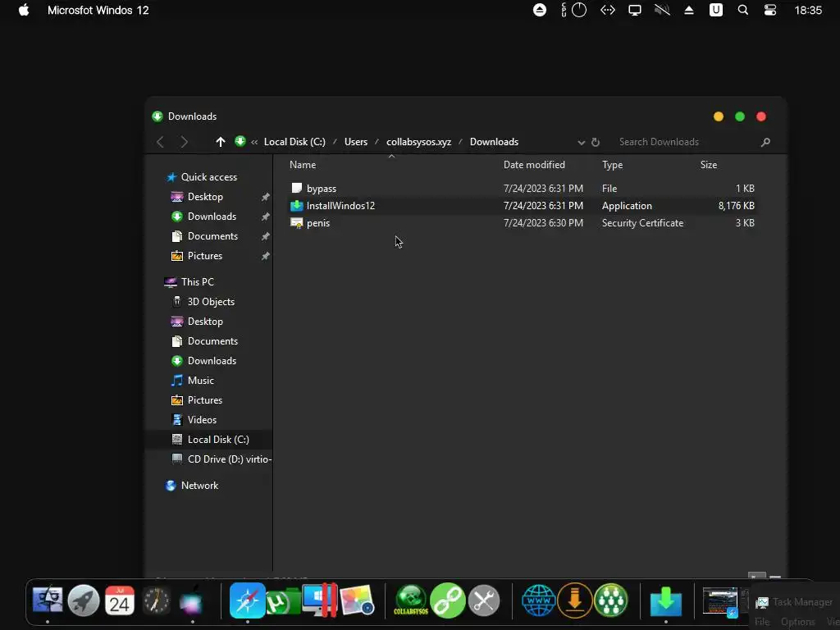Open wrench and screwdriver tools icon
840x630 pixels.
[484, 600]
